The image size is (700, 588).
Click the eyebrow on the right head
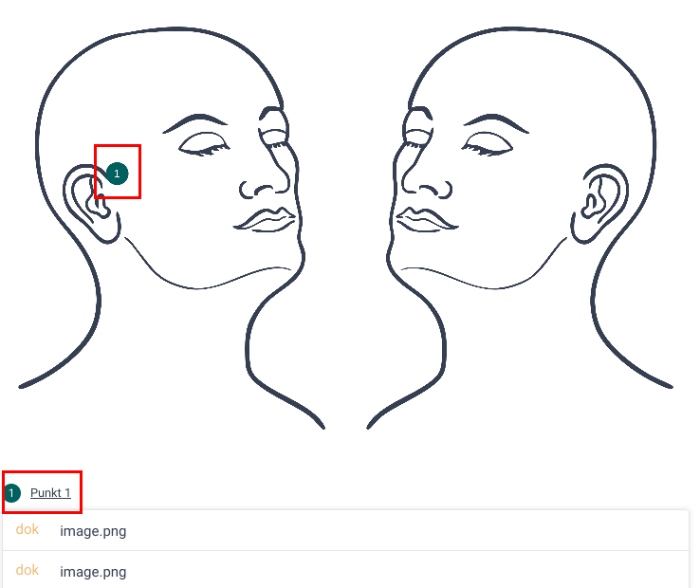496,123
